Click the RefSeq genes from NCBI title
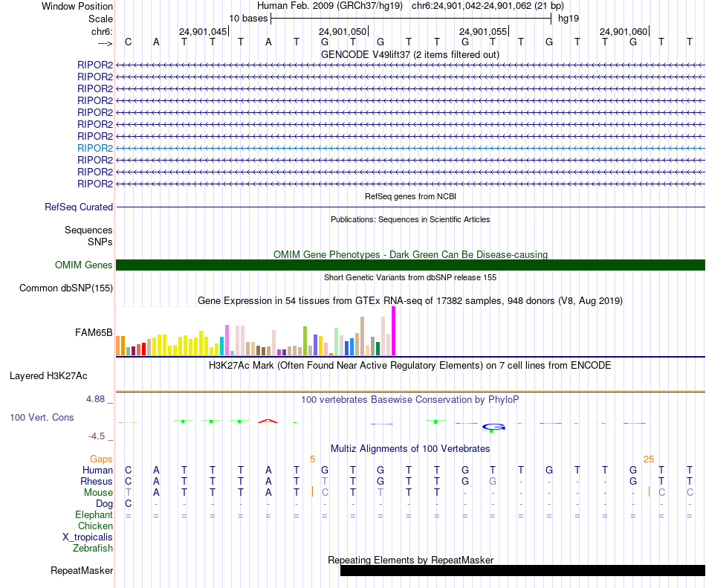Screen dimensions: 706x588 click(x=411, y=196)
